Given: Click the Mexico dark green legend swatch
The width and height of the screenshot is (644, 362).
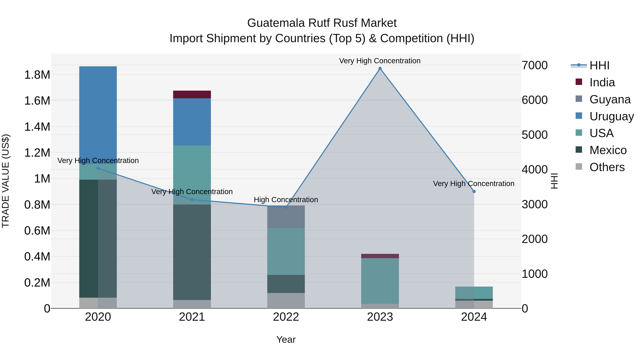Looking at the screenshot, I should (579, 150).
